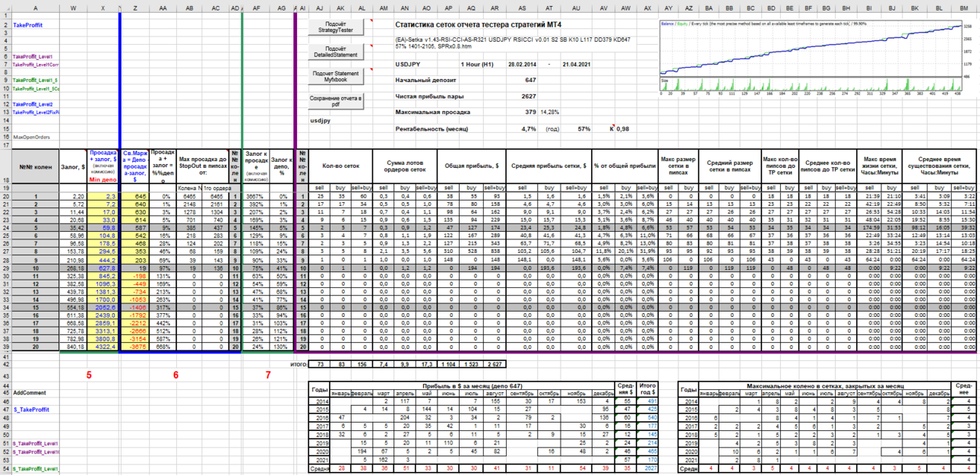This screenshot has width=980, height=475.
Task: Select the К 0,98 cell
Action: coord(621,128)
